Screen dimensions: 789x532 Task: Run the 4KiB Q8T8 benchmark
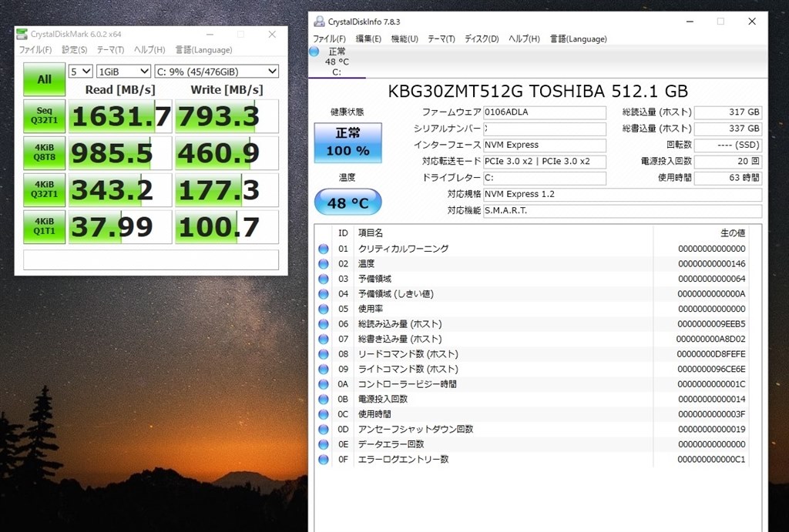tap(44, 153)
